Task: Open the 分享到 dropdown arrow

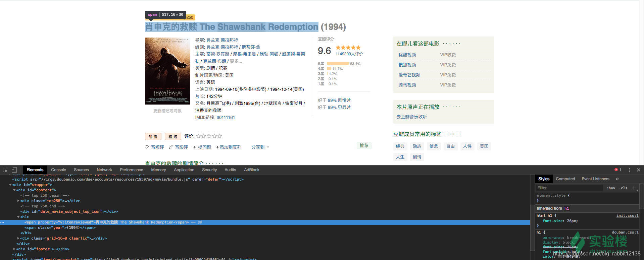Action: (268, 147)
